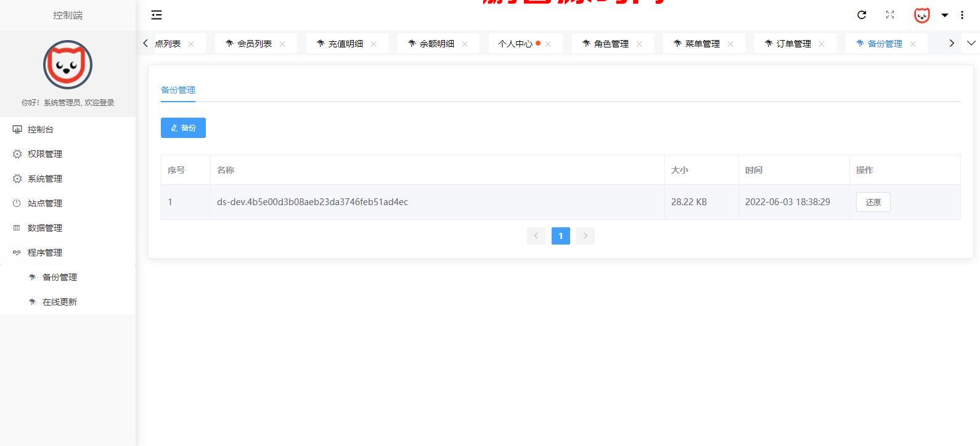The width and height of the screenshot is (980, 446).
Task: Click the gear icon beside 系统管理
Action: click(17, 179)
